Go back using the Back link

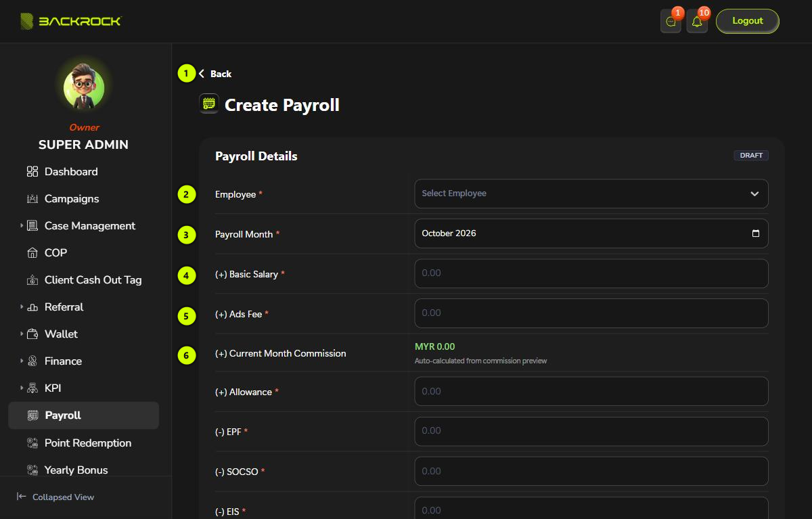pyautogui.click(x=215, y=74)
